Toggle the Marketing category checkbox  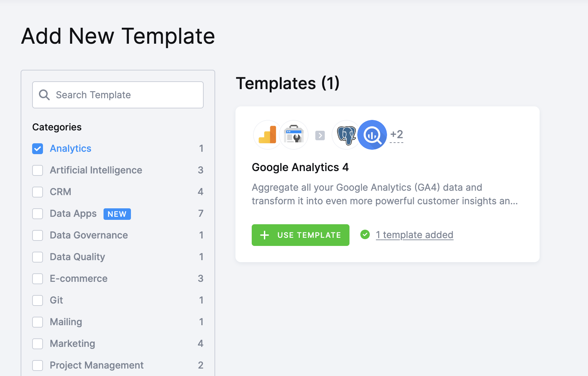click(38, 344)
